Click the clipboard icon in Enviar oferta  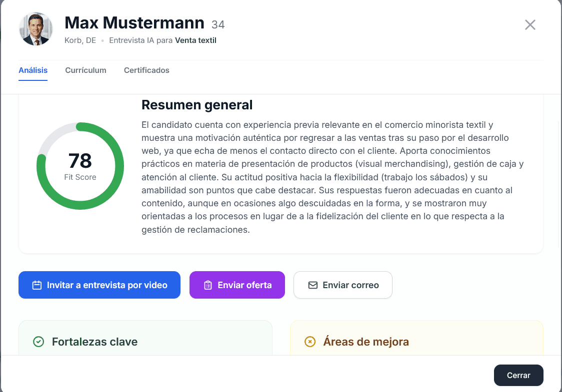(208, 285)
